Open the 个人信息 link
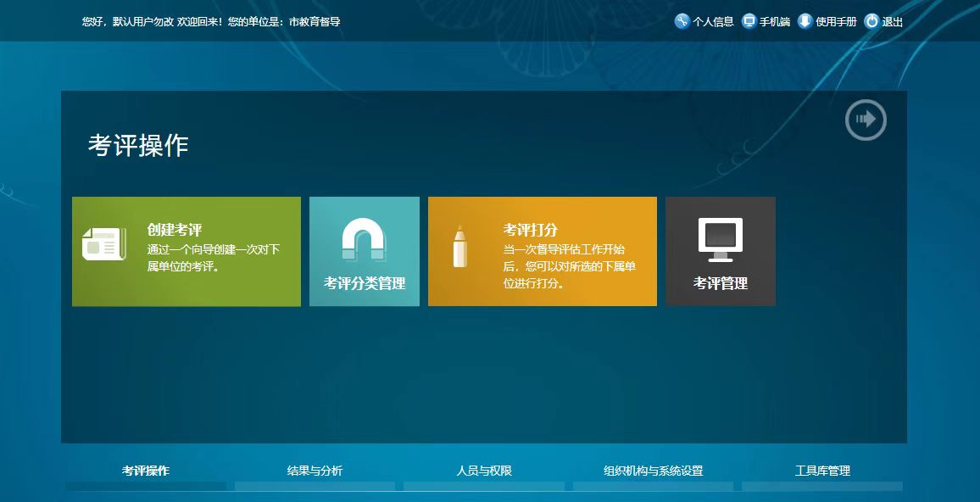 pyautogui.click(x=713, y=22)
